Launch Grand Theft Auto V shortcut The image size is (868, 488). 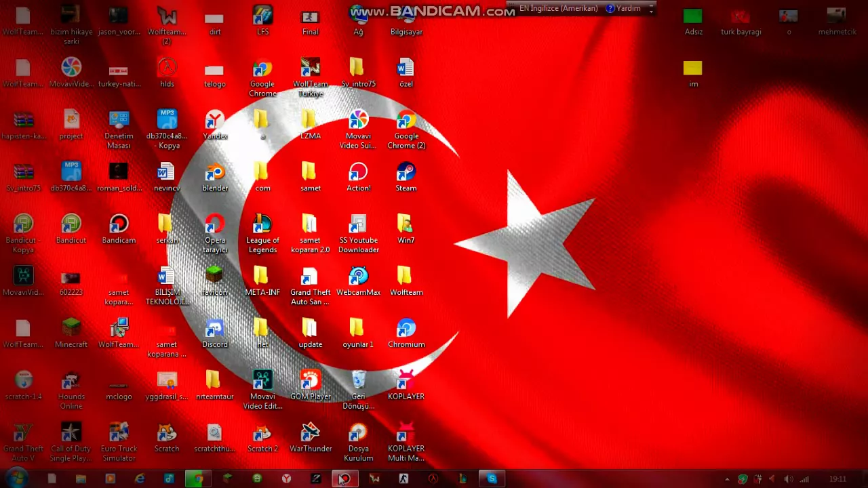[x=23, y=442]
